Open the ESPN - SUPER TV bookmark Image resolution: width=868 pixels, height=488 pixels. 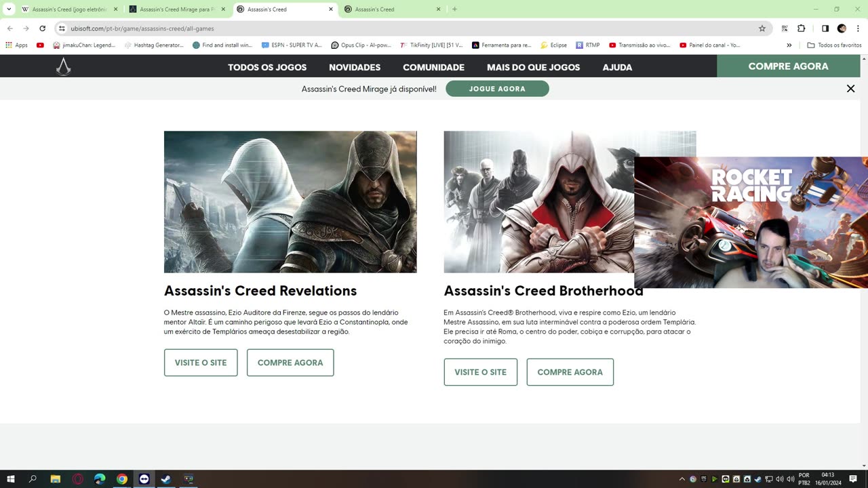coord(292,45)
